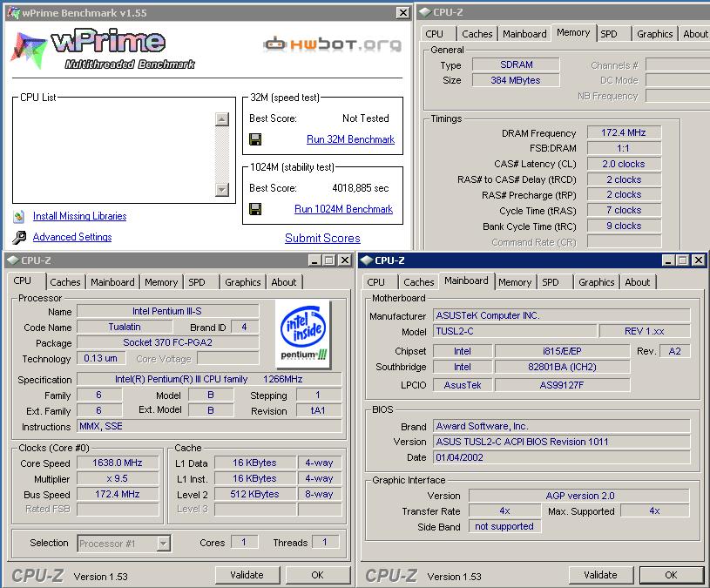Click the CPU-Z title icon in the Memory window

(425, 12)
